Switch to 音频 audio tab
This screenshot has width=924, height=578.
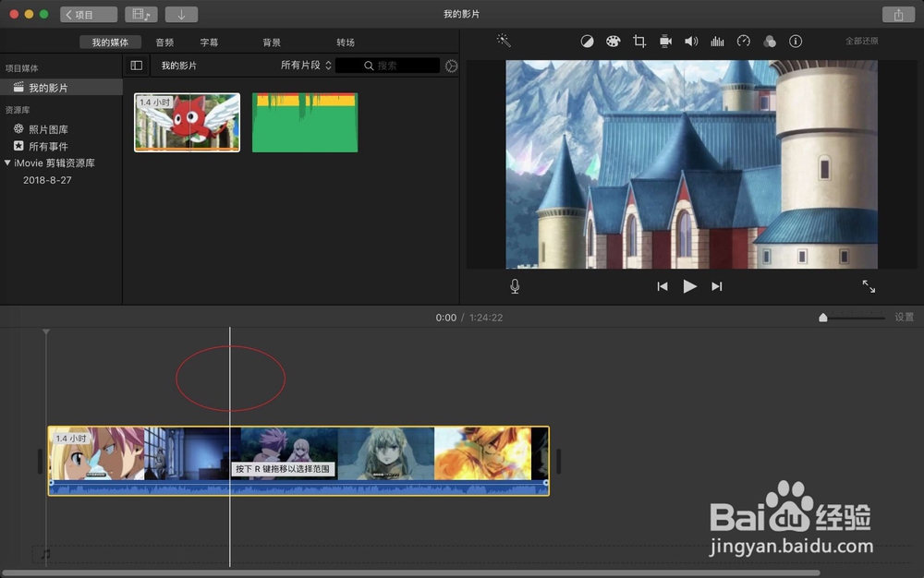(x=164, y=42)
